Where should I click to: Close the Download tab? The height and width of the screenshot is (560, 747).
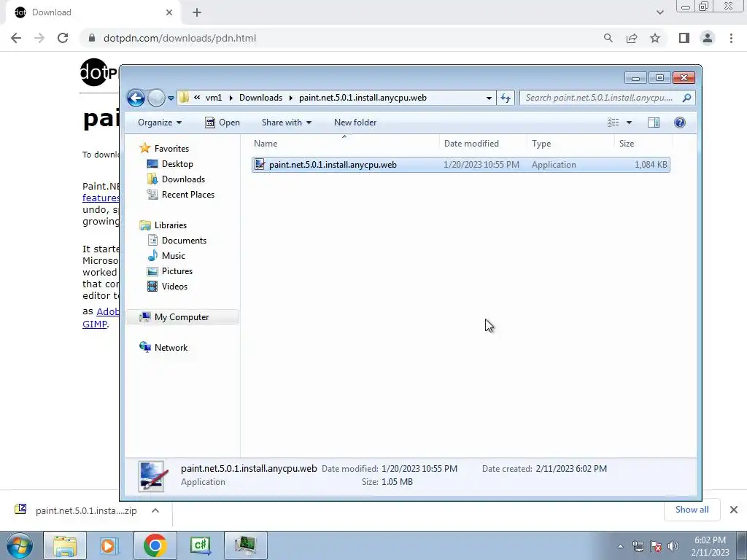(169, 12)
